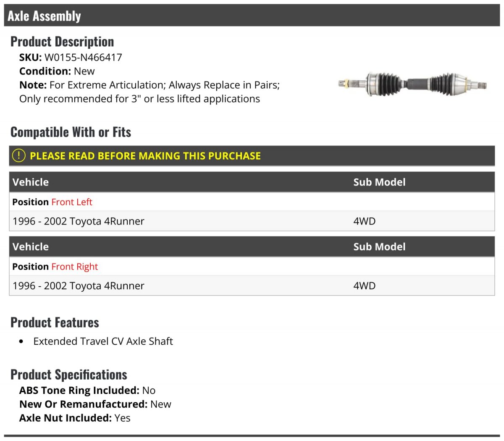Click the PLEASE READ BEFORE MAKING THIS PURCHASE banner

[252, 156]
